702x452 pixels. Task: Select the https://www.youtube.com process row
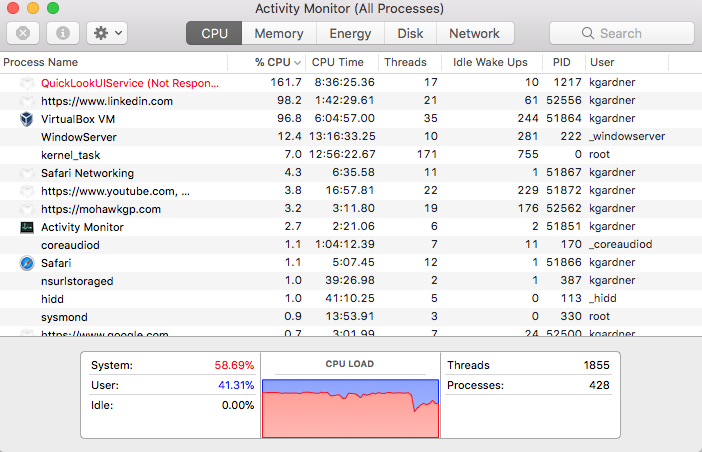[351, 191]
